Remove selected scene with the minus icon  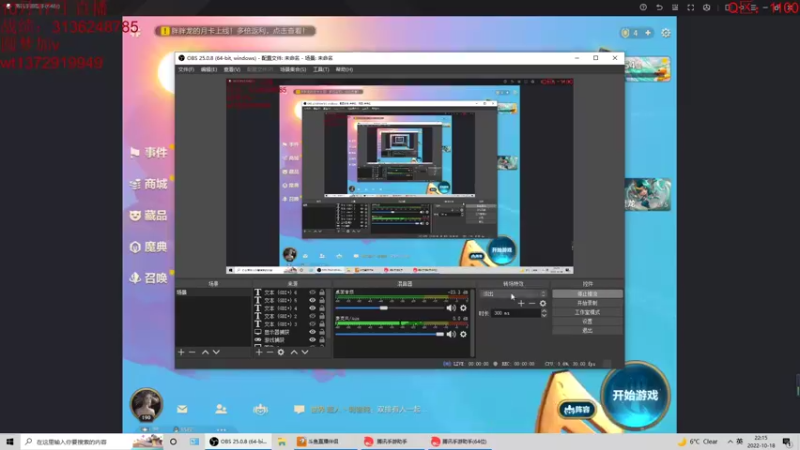[192, 352]
